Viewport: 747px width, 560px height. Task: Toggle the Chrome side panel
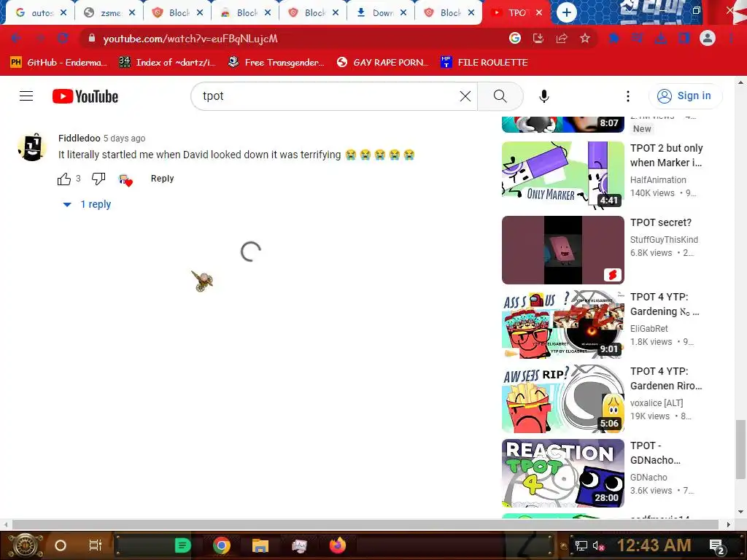point(684,39)
